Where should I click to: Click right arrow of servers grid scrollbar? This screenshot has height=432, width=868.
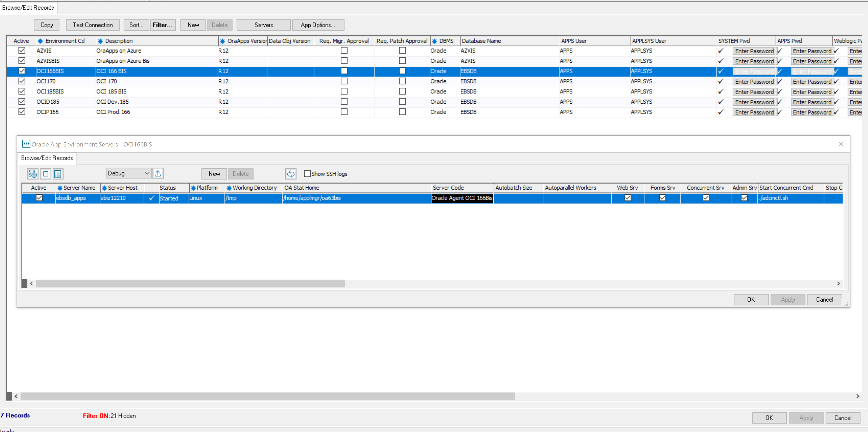(x=838, y=284)
